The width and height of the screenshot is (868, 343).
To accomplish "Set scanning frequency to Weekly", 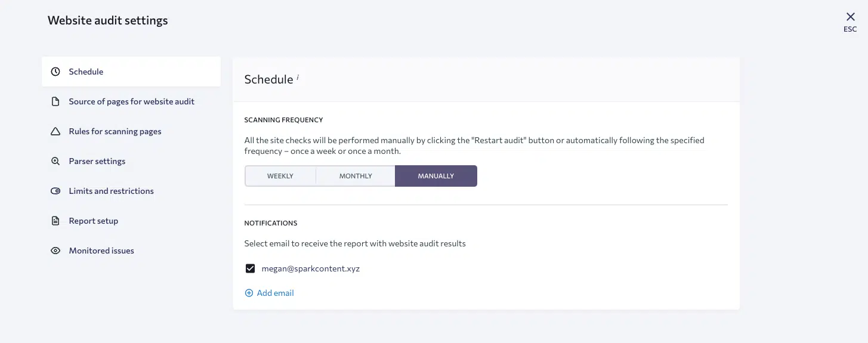I will point(280,176).
